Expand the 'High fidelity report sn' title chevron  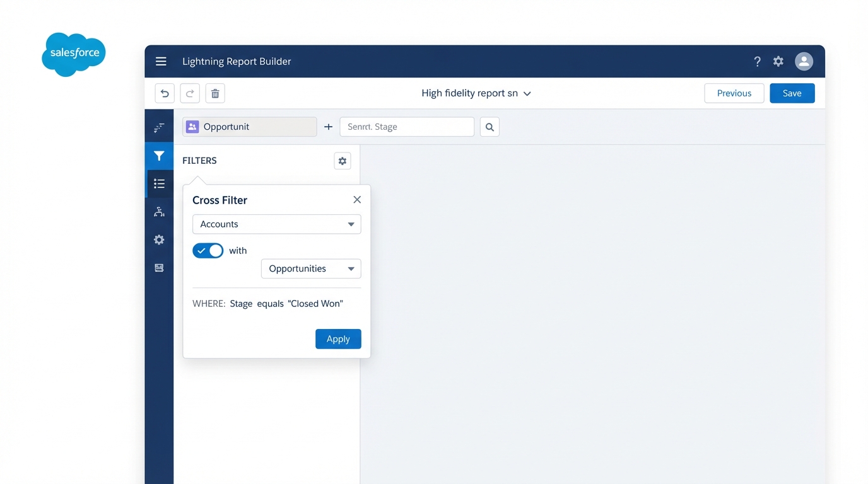pyautogui.click(x=527, y=93)
